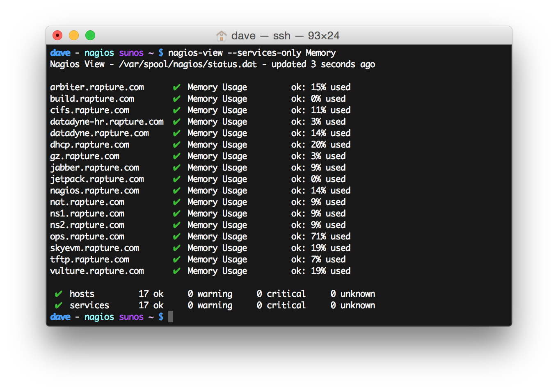This screenshot has width=558, height=392.
Task: Click the hostname gz.rapture.com
Action: coord(85,156)
